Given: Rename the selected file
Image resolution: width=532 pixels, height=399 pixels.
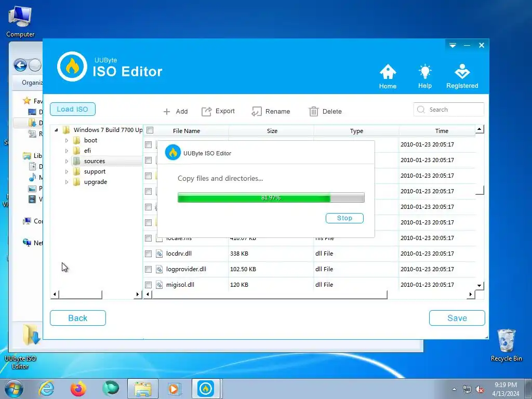Looking at the screenshot, I should [271, 111].
